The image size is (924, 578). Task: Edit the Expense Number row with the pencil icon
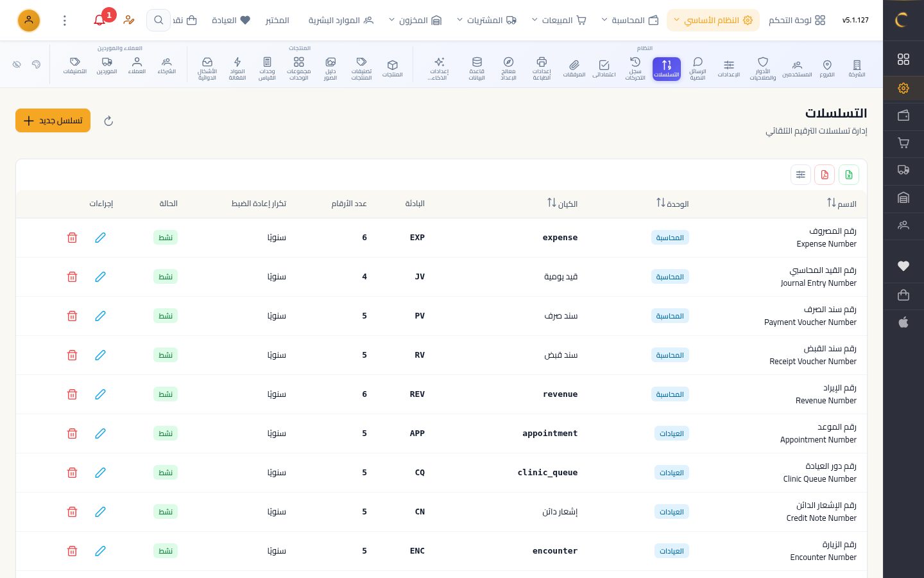100,238
